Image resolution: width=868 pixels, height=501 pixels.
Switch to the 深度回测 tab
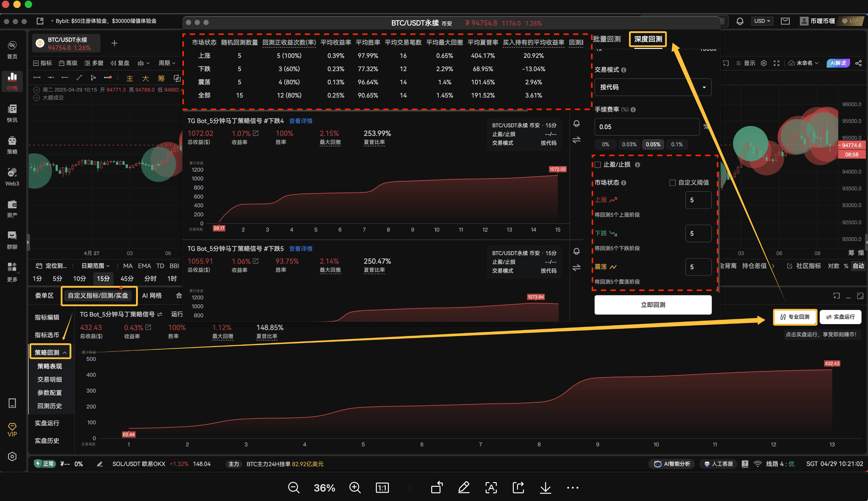pos(648,39)
